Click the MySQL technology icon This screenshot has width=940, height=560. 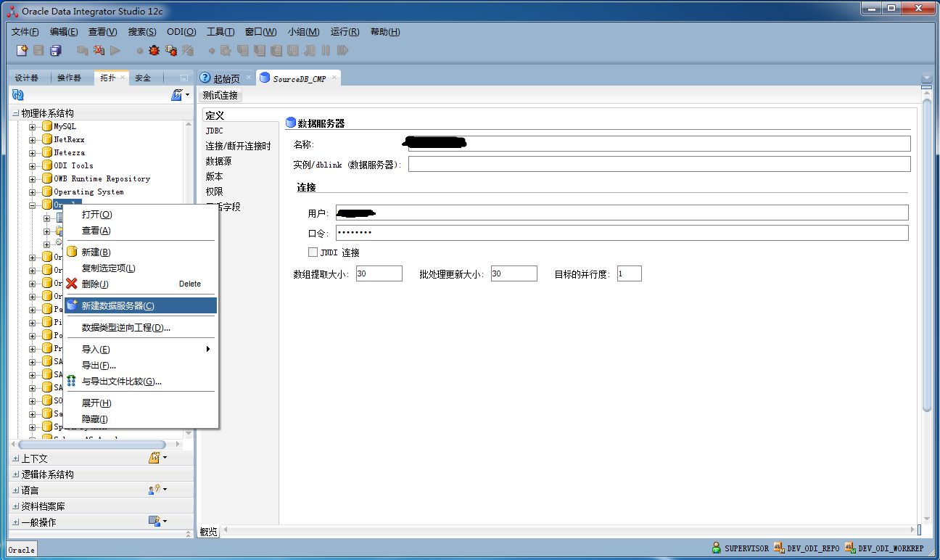coord(47,126)
